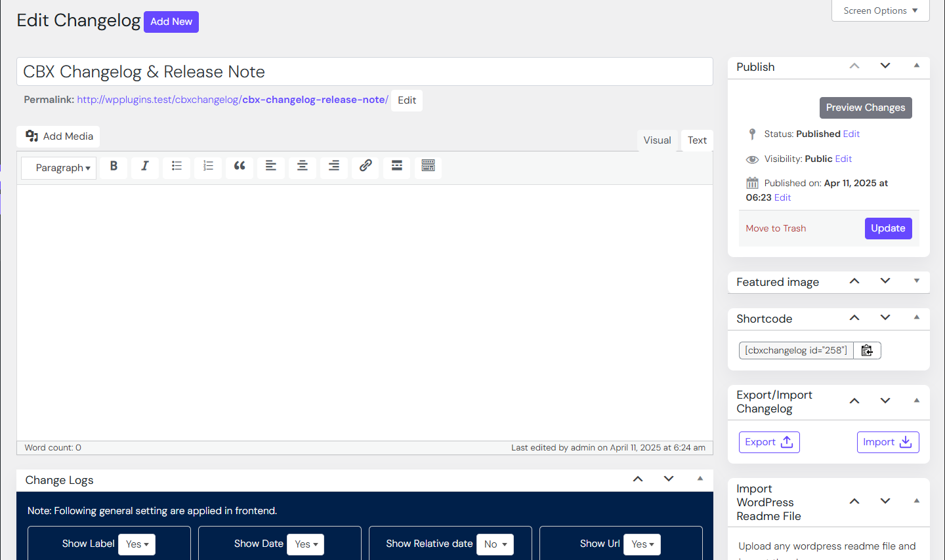Collapse the Publish panel
The height and width of the screenshot is (560, 945).
click(x=917, y=66)
